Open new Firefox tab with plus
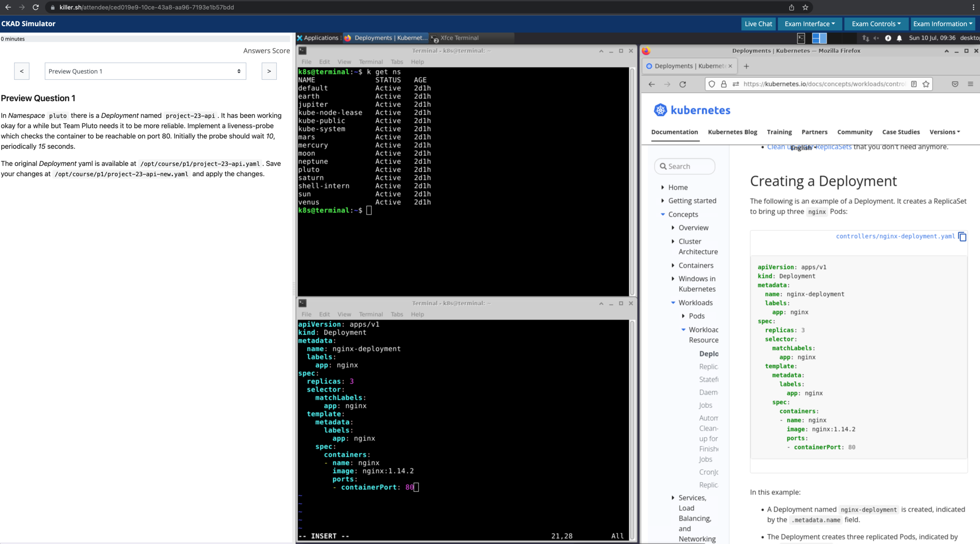Viewport: 980px width, 544px height. (x=746, y=66)
